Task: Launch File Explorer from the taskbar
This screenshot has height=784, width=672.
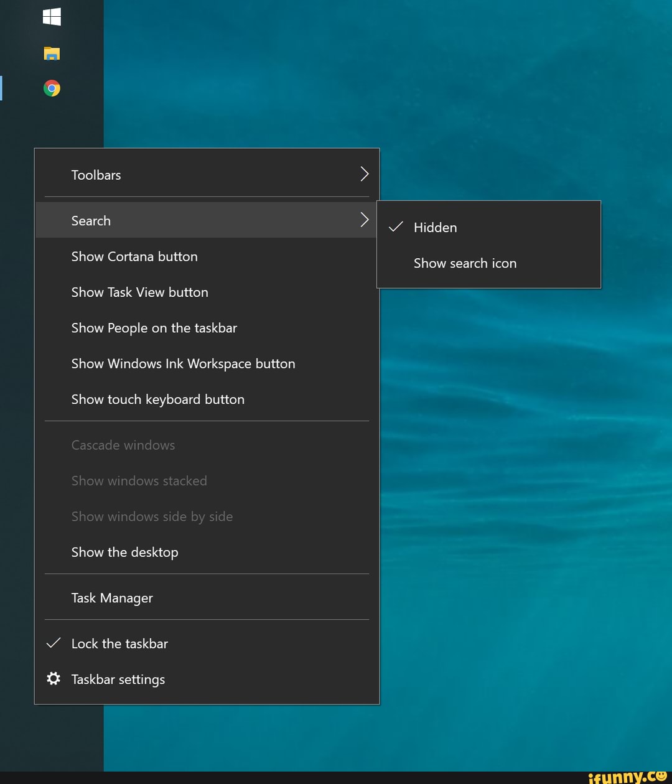Action: pyautogui.click(x=52, y=54)
